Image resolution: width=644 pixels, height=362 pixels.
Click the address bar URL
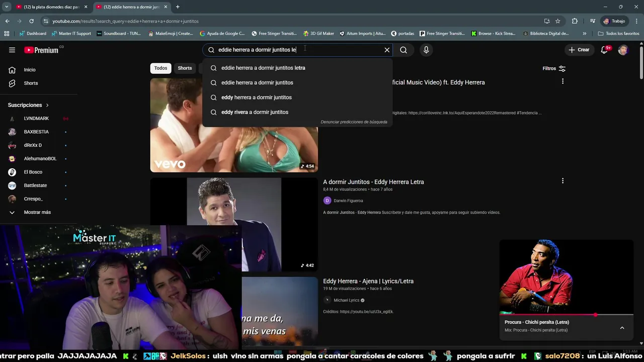[x=125, y=21]
